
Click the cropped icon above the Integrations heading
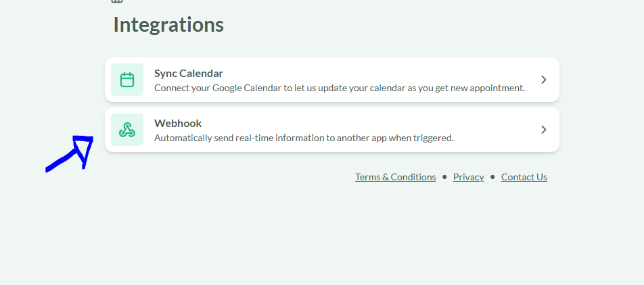pos(117,1)
